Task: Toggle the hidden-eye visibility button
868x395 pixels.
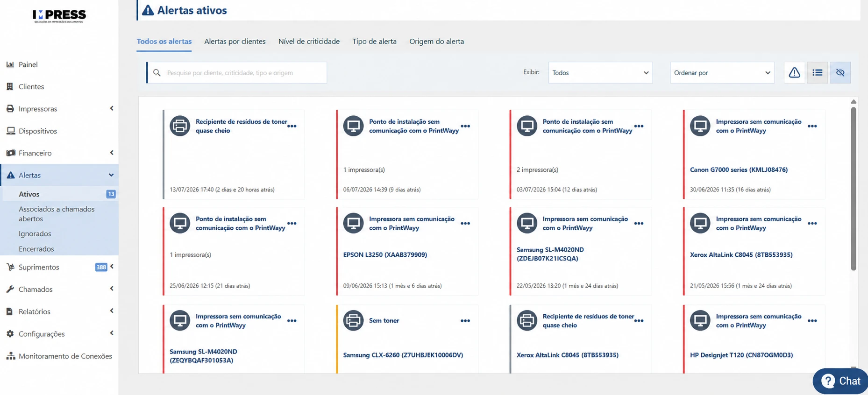Action: tap(840, 72)
